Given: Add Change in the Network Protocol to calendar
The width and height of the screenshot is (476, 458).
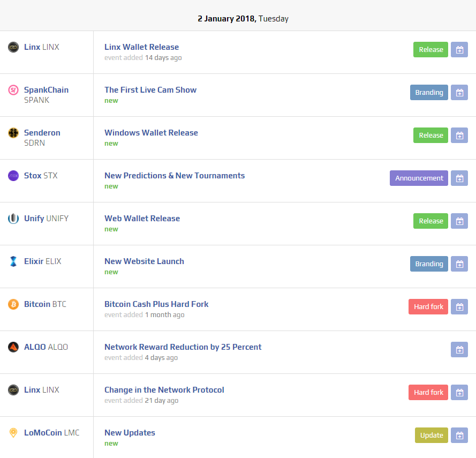Looking at the screenshot, I should pyautogui.click(x=459, y=392).
